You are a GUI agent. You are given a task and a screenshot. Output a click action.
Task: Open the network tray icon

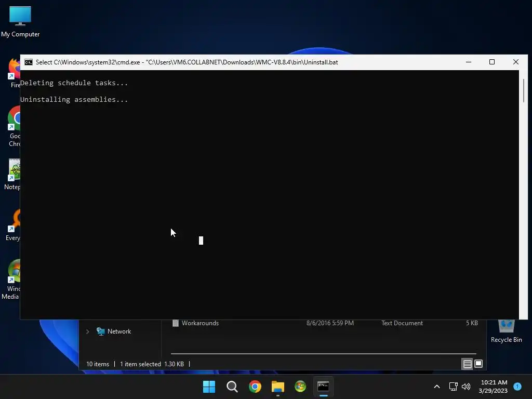pyautogui.click(x=453, y=387)
